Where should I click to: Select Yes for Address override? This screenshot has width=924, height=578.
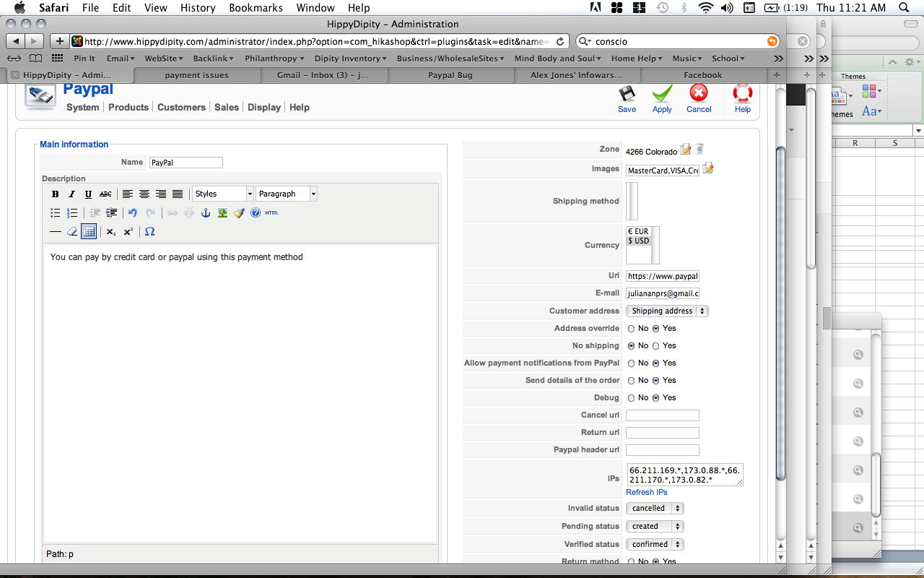tap(656, 329)
